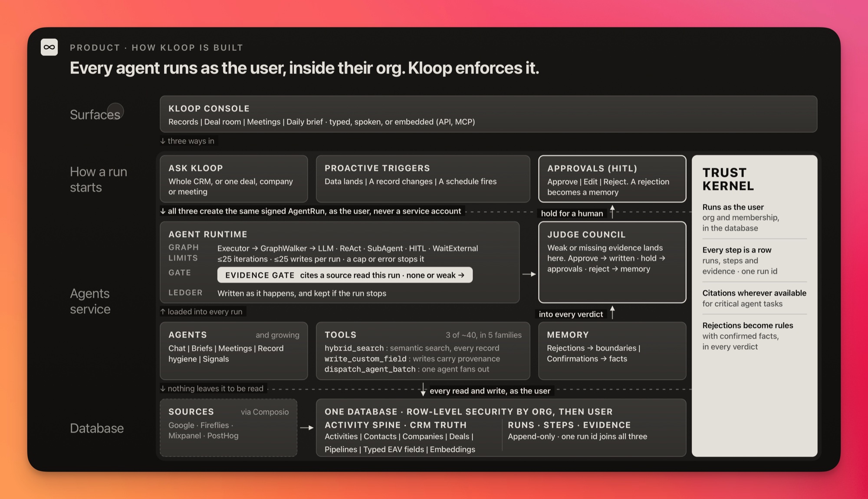Open the Approvals (HITL) card

click(612, 179)
